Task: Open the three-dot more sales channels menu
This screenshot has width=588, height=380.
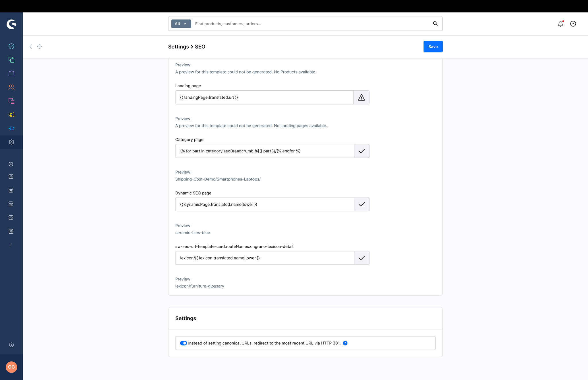Action: [x=11, y=245]
